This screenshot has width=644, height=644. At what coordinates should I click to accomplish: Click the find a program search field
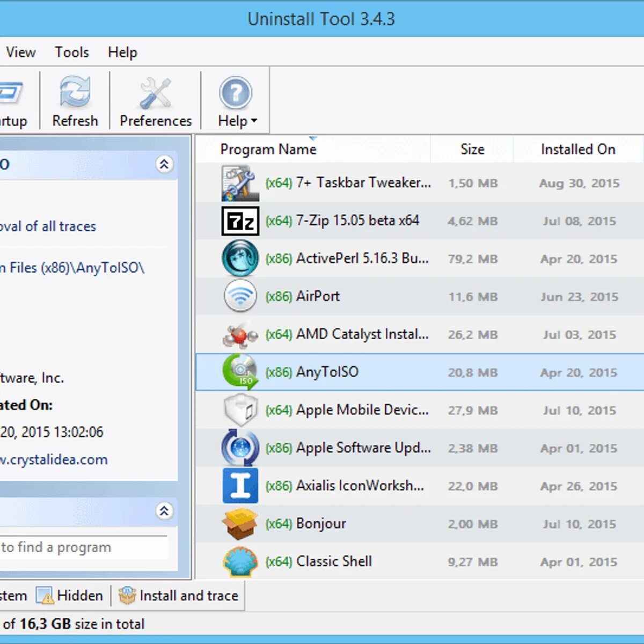click(83, 547)
